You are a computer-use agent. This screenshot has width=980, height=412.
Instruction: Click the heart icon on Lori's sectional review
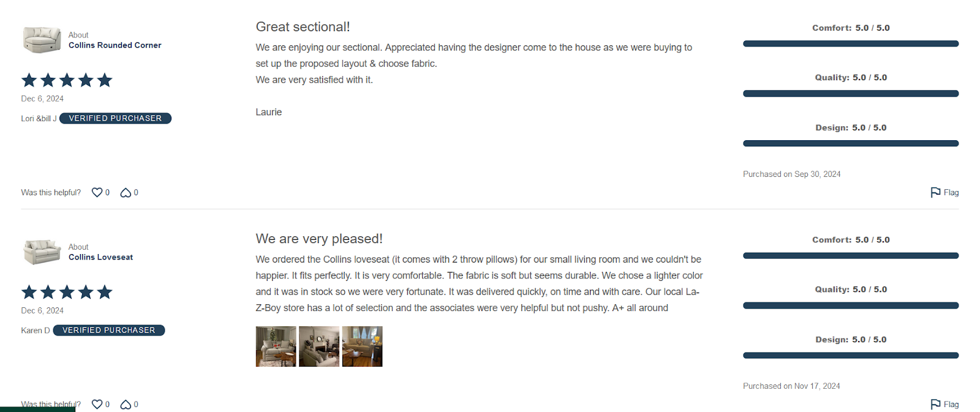point(97,192)
